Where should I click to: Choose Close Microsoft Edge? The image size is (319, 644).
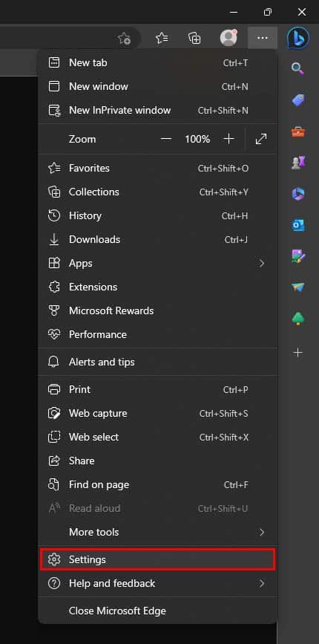pos(158,611)
